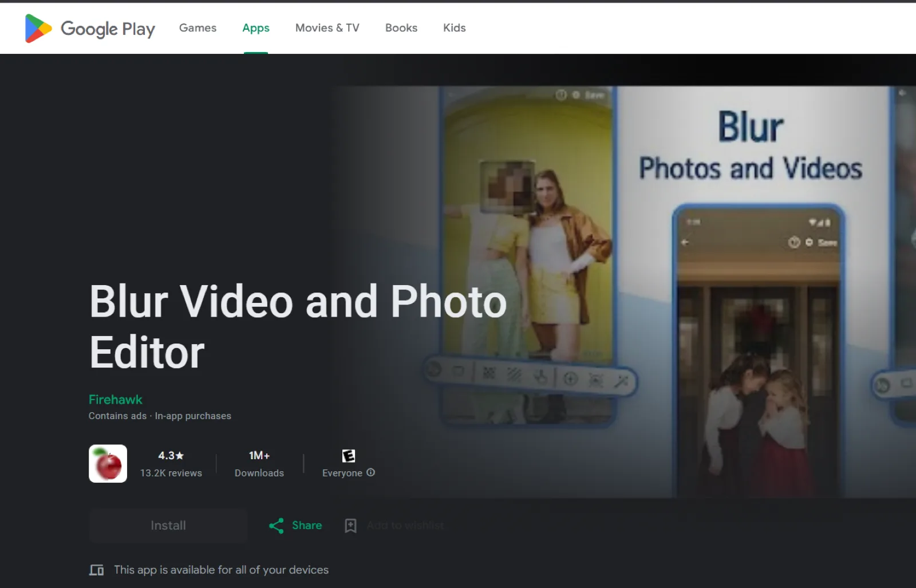Click the Contains ads · In-app purchases text
The width and height of the screenshot is (916, 588).
160,416
